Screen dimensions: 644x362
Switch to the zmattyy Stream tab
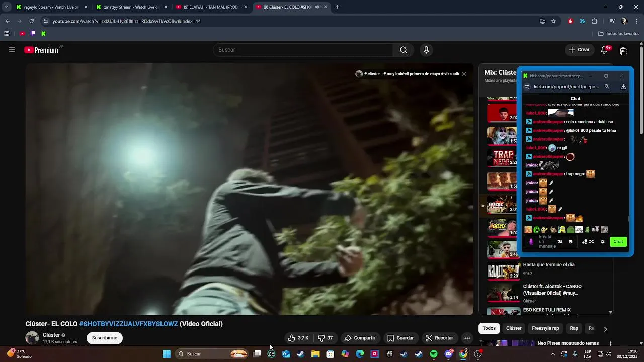[131, 7]
